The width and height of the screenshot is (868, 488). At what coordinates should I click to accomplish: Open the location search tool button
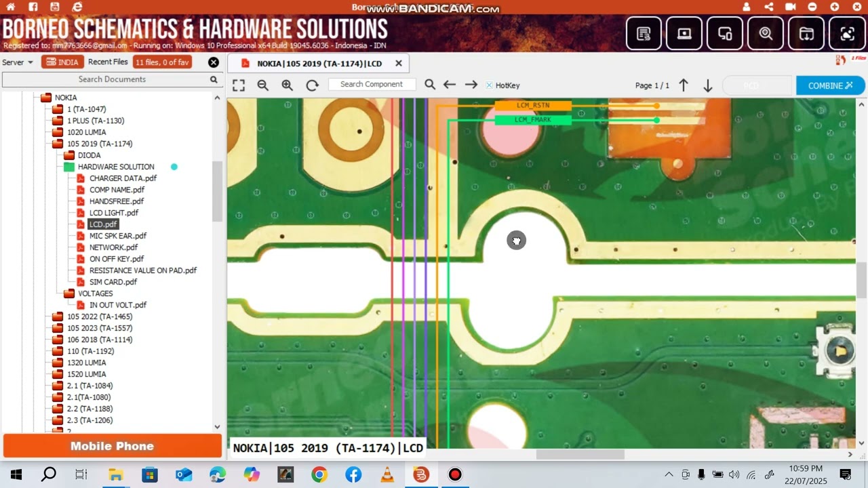coord(766,33)
